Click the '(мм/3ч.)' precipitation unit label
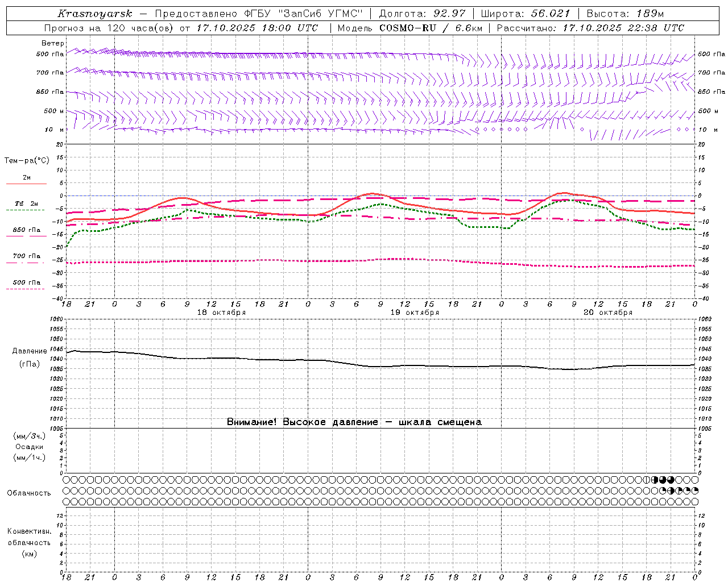Viewport: 728px width, 582px height. (29, 436)
